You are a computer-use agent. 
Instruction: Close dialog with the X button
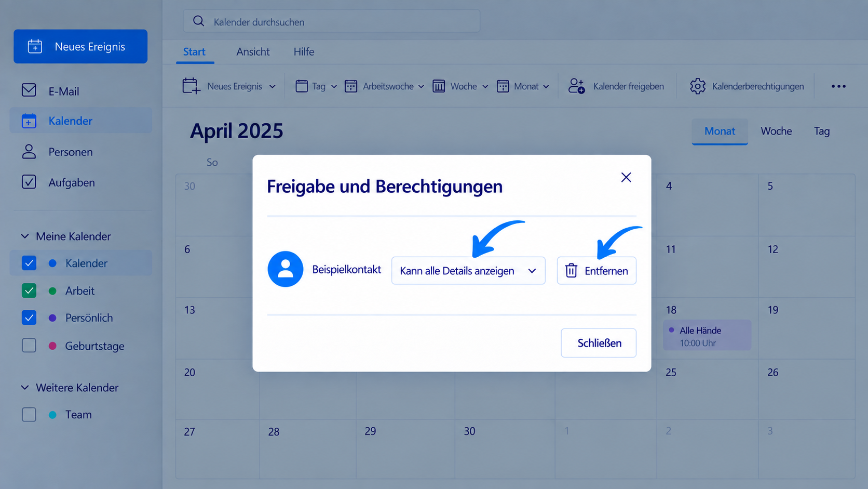626,177
